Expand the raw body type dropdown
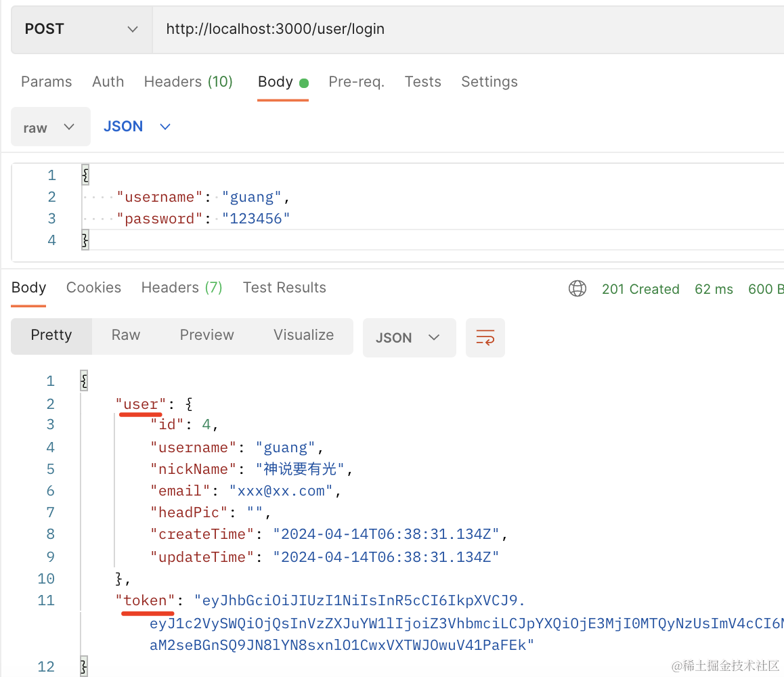 [x=50, y=127]
